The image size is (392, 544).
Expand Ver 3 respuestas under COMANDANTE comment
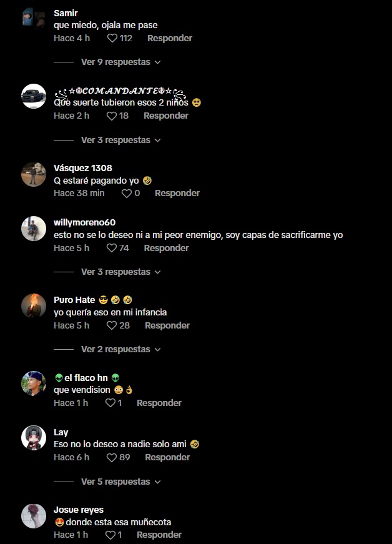coord(121,140)
